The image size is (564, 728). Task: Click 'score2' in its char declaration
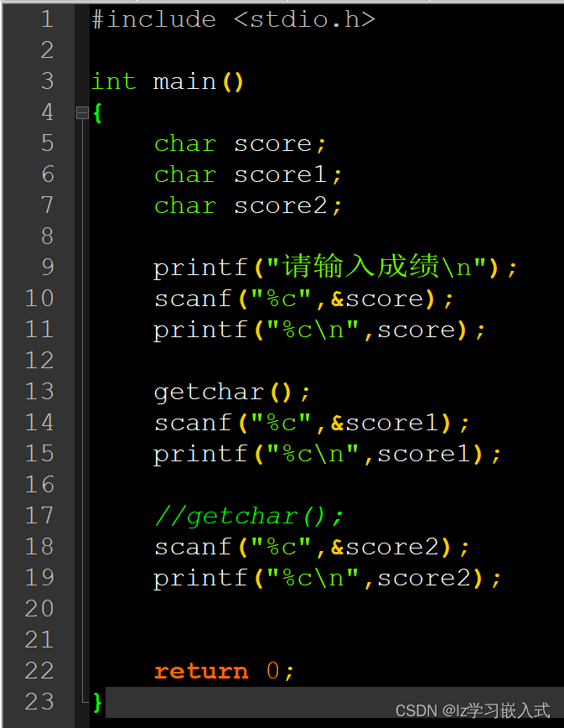click(x=280, y=206)
